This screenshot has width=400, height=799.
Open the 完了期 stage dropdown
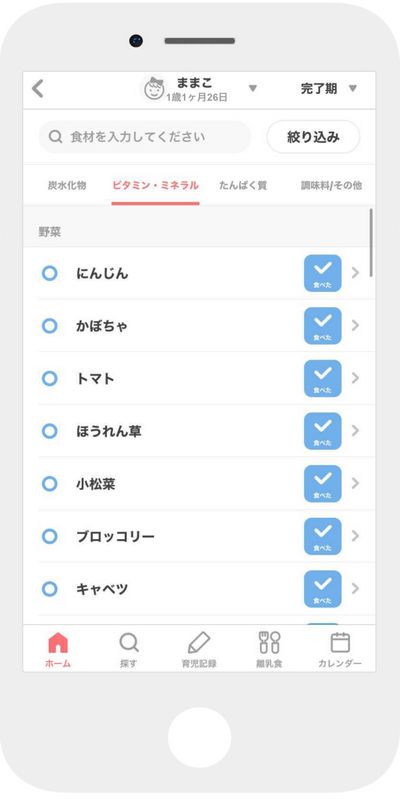[329, 89]
